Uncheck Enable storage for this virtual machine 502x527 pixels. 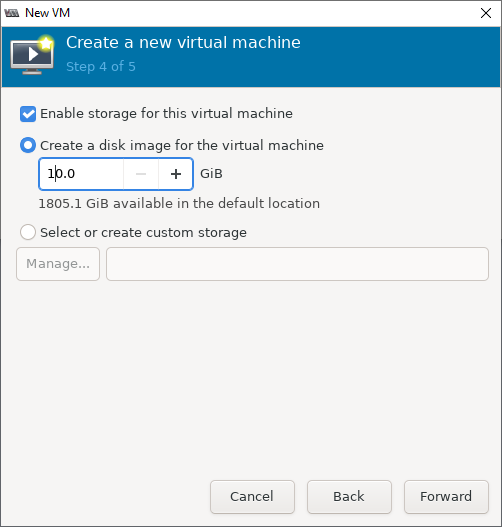click(x=28, y=114)
